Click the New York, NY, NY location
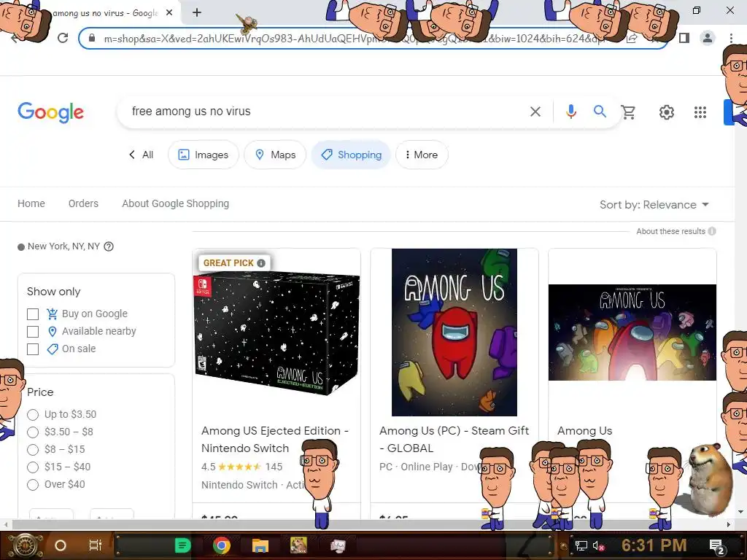 [64, 246]
